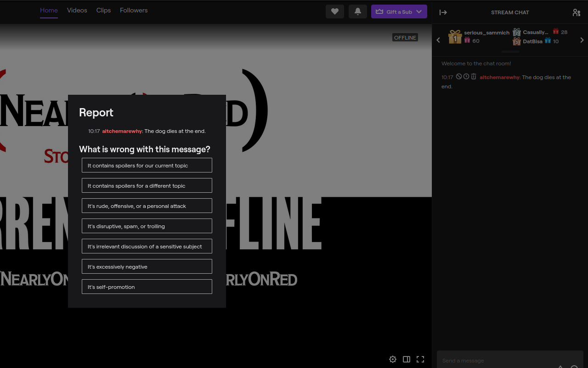Switch to the Followers tab
The height and width of the screenshot is (368, 588).
[x=134, y=10]
